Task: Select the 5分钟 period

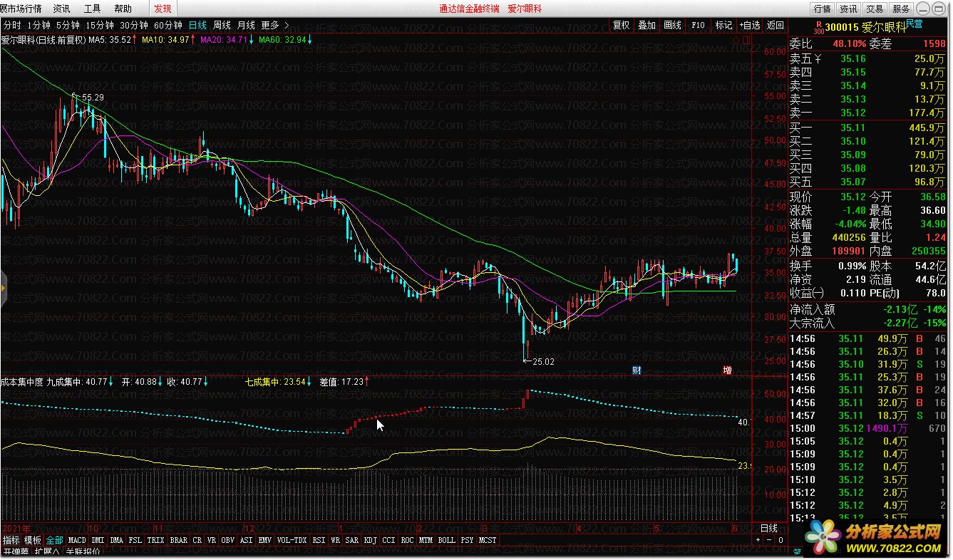Action: tap(68, 25)
